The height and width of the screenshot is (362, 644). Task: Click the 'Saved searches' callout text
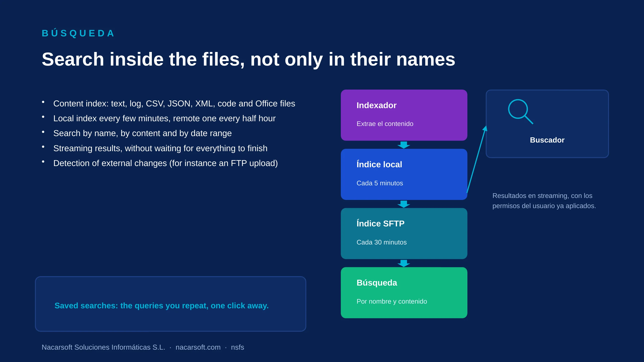tap(161, 306)
